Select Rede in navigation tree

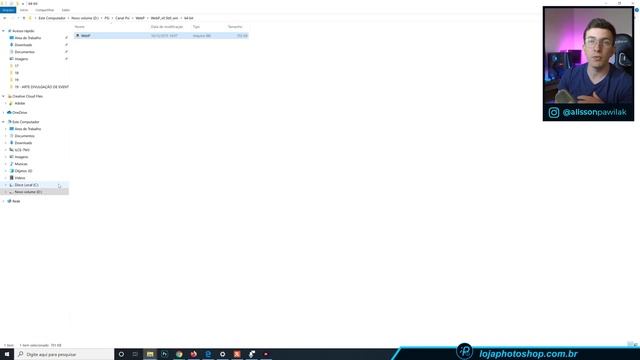(x=16, y=201)
